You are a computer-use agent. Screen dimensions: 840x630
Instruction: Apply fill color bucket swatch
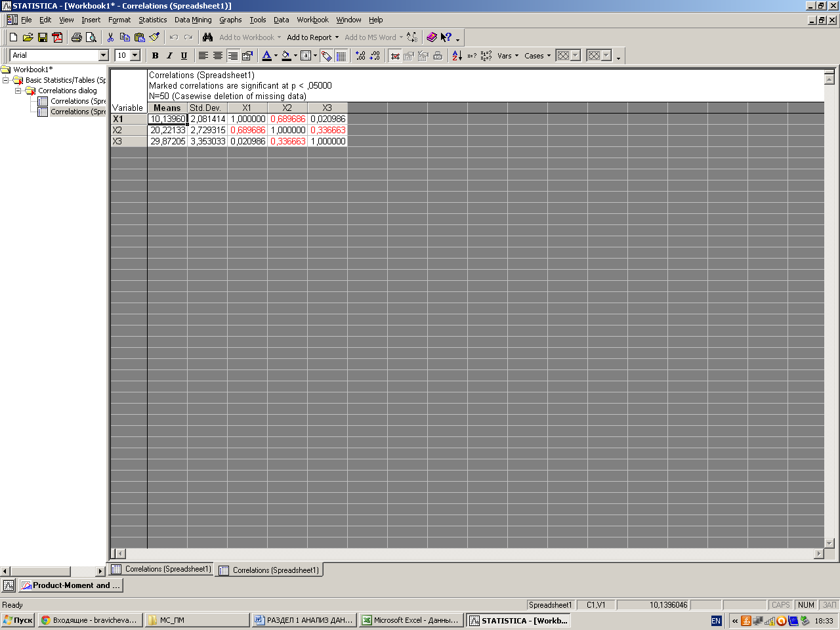(x=286, y=56)
